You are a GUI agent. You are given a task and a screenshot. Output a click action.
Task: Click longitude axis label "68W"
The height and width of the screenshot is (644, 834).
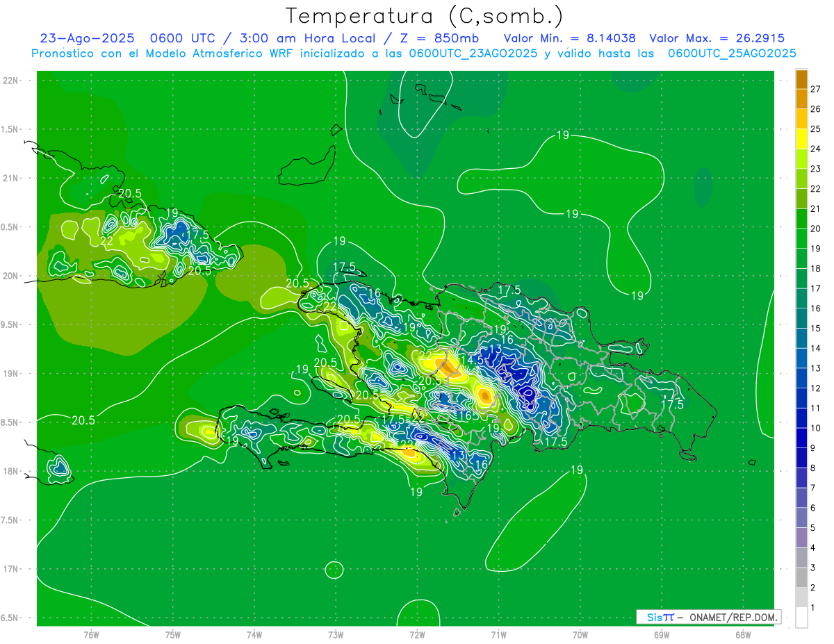coord(743,634)
